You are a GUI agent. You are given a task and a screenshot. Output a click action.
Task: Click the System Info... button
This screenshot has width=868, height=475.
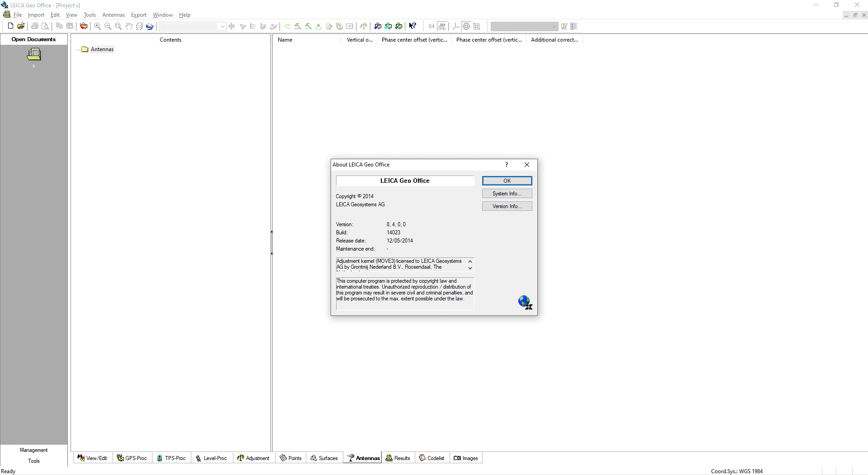pyautogui.click(x=507, y=194)
